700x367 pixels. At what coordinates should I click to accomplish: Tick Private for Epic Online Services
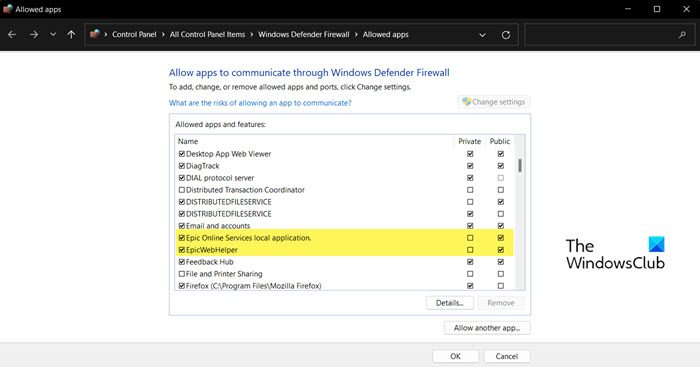[x=470, y=238]
